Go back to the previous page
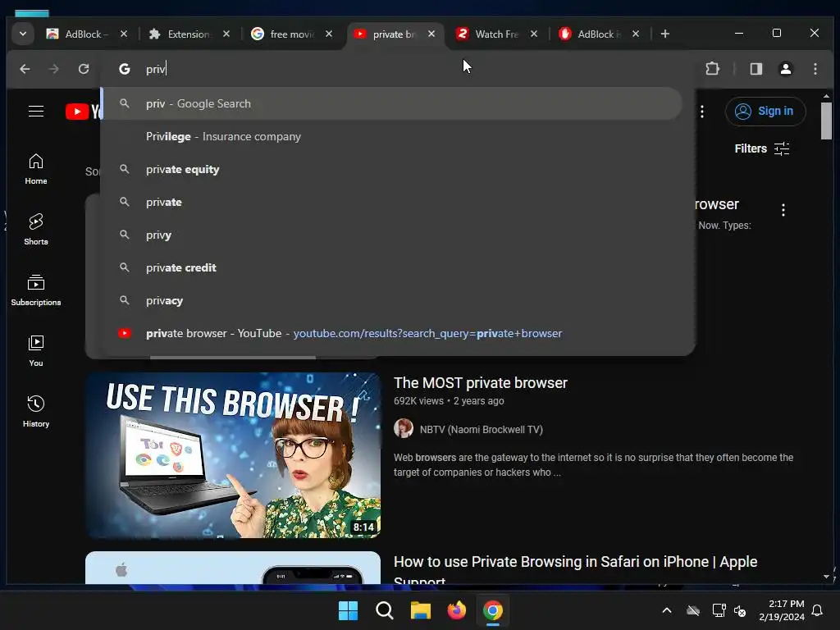 coord(25,69)
